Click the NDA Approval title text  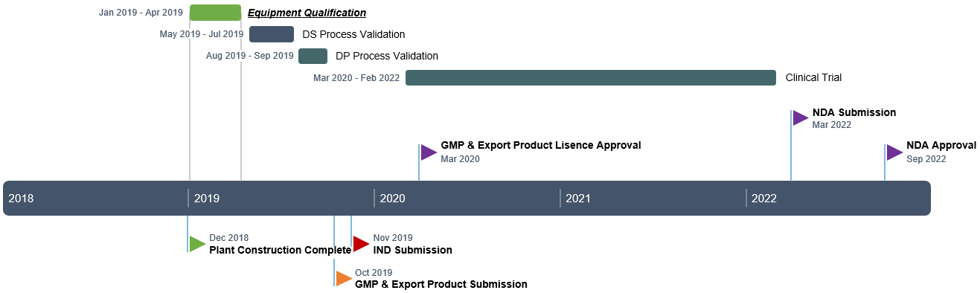coord(941,146)
